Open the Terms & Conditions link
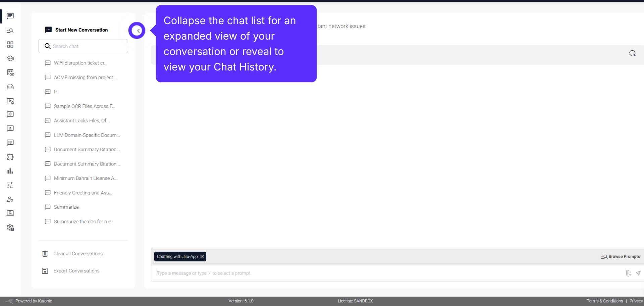644x306 pixels. coord(604,301)
